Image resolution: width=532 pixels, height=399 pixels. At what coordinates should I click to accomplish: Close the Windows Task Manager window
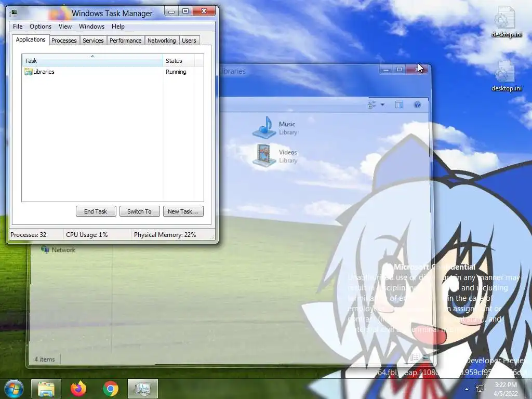[x=204, y=11]
